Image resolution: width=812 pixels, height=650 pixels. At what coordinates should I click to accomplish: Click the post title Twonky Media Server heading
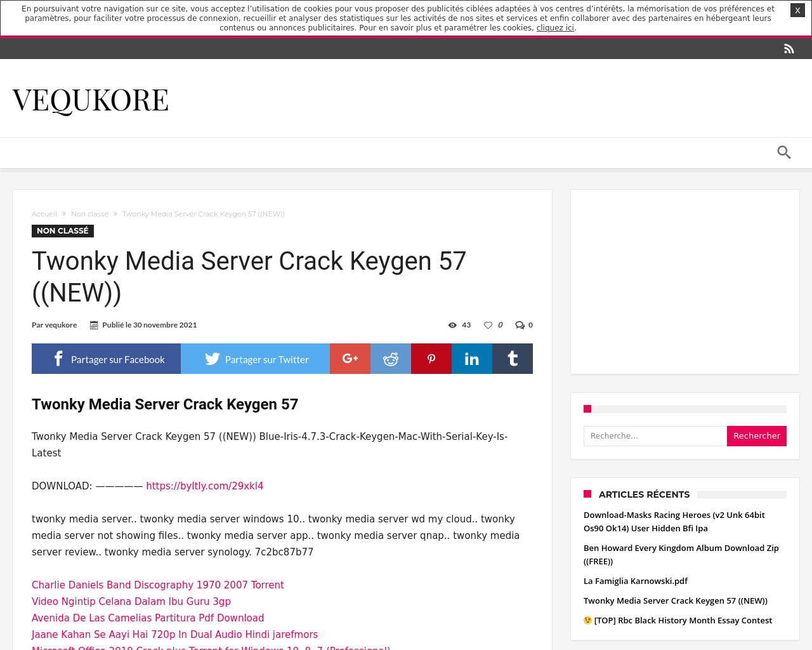(x=249, y=277)
